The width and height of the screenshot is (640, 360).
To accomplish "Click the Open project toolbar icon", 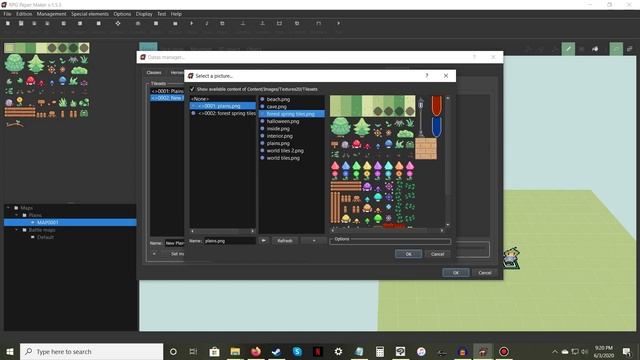I will (x=21, y=24).
